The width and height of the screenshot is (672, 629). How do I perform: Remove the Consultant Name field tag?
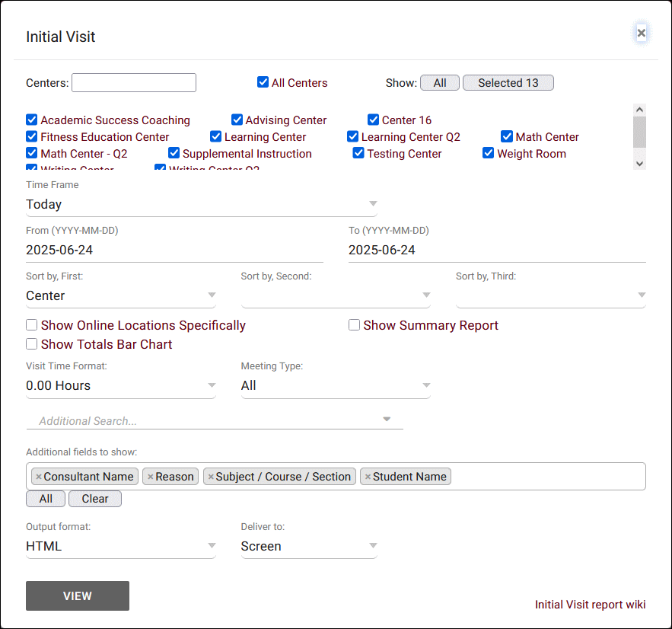tap(39, 477)
